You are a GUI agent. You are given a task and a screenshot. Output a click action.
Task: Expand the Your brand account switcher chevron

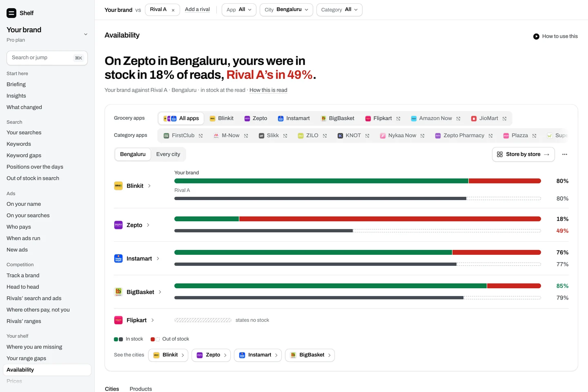pyautogui.click(x=86, y=34)
